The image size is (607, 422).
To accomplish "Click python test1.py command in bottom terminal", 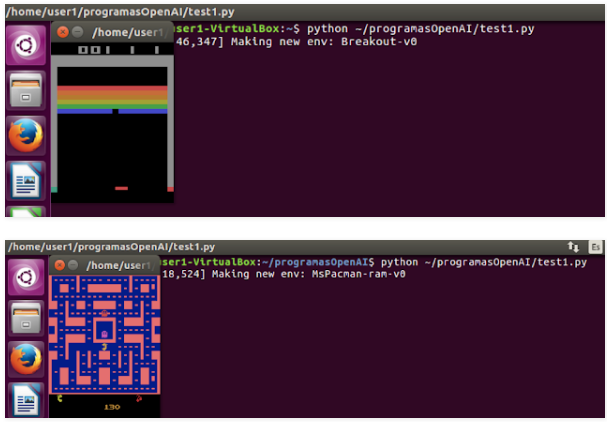I will (484, 262).
